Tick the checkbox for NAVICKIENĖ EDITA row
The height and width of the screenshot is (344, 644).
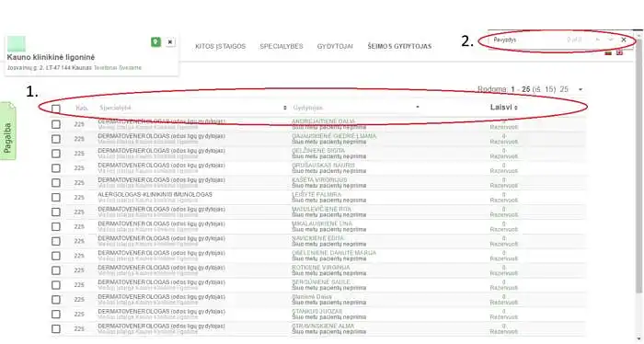(x=56, y=241)
